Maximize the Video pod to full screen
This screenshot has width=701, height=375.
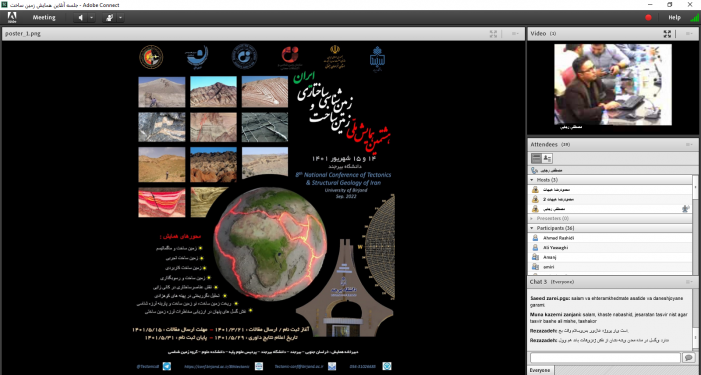coord(667,34)
